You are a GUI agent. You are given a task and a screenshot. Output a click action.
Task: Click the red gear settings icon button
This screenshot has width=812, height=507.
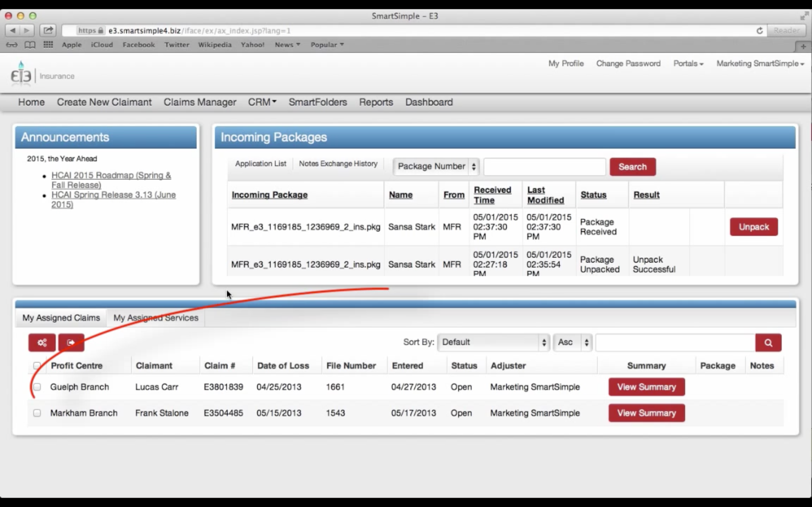tap(42, 342)
